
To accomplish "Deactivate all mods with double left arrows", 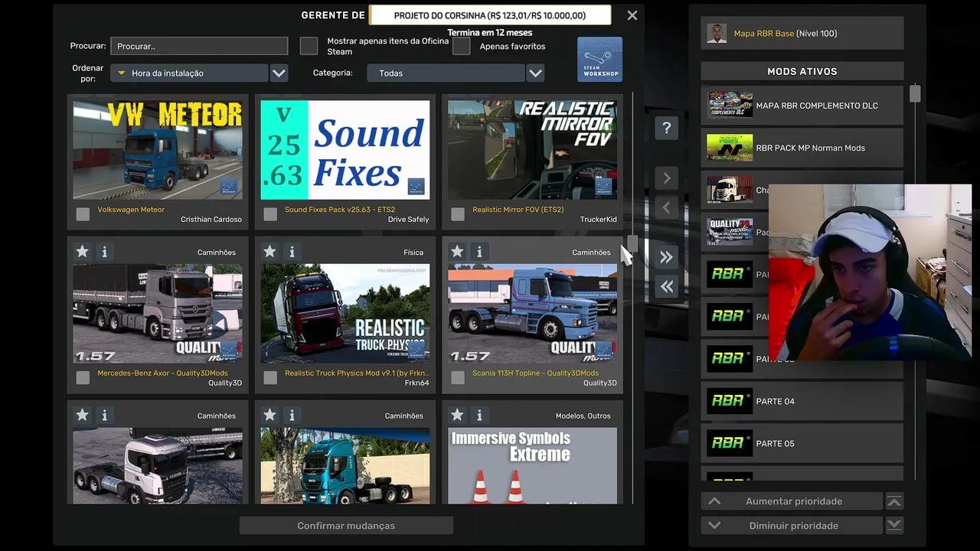I will [x=666, y=286].
